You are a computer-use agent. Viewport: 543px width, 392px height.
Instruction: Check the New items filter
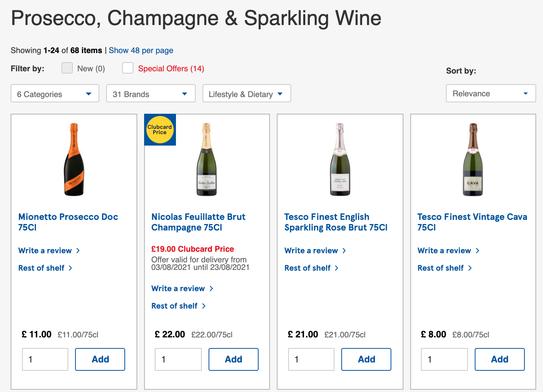pyautogui.click(x=67, y=68)
